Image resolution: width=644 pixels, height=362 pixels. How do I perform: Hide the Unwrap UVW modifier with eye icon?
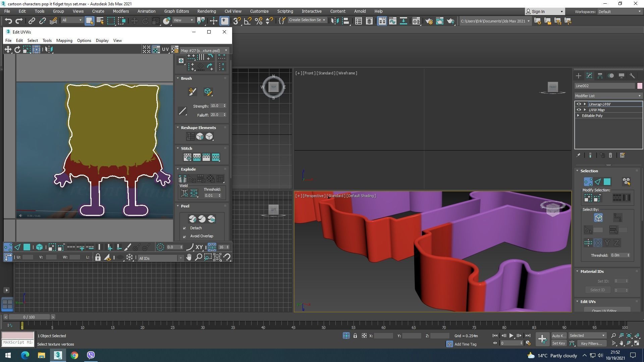[579, 104]
